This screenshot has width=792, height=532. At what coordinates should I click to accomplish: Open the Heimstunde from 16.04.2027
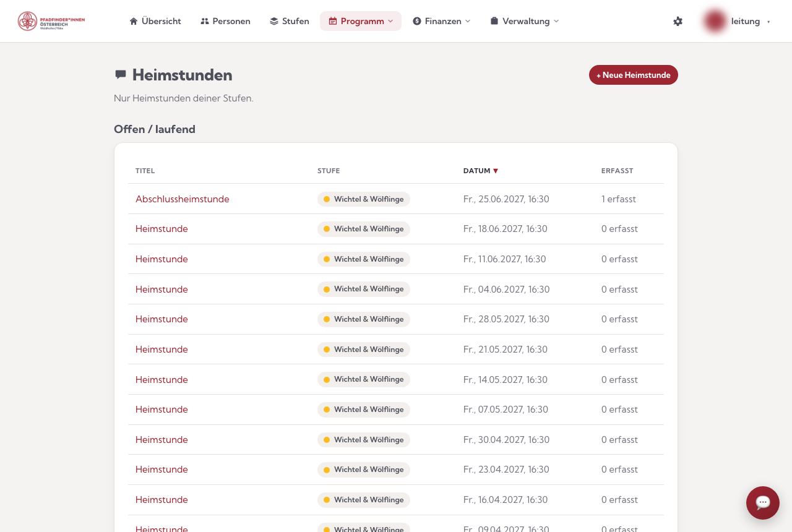click(x=161, y=500)
